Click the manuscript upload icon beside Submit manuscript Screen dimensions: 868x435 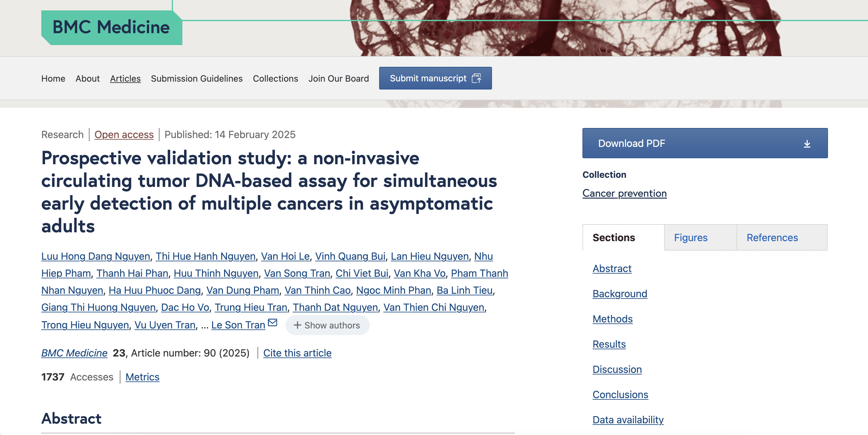477,78
